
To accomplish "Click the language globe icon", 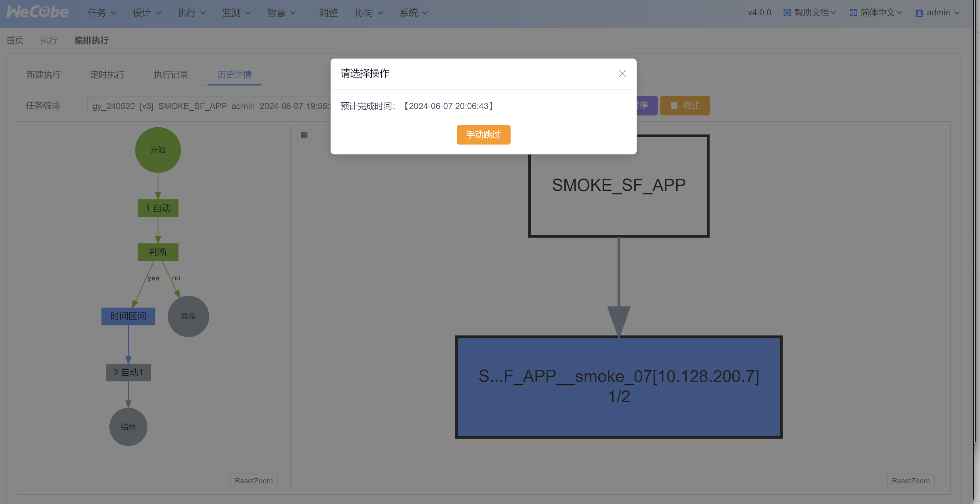I will click(853, 13).
